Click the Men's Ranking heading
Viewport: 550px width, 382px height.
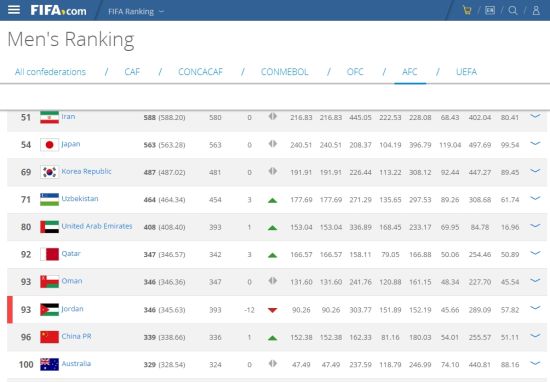[71, 39]
